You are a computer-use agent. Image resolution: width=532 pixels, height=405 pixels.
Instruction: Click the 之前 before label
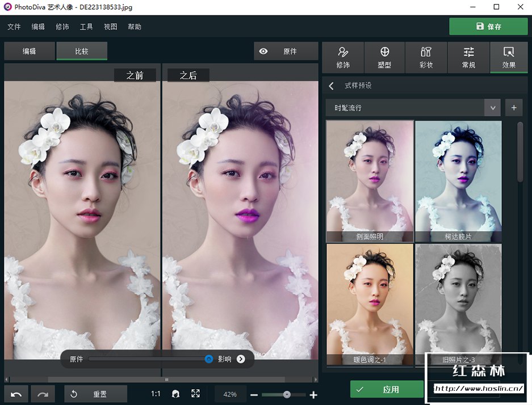click(x=135, y=75)
